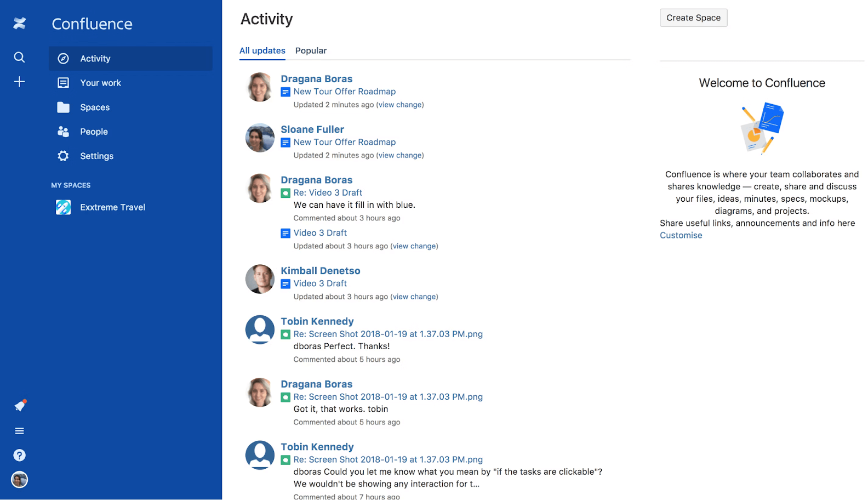Click Sloane Fuller's avatar photo

coord(260,138)
